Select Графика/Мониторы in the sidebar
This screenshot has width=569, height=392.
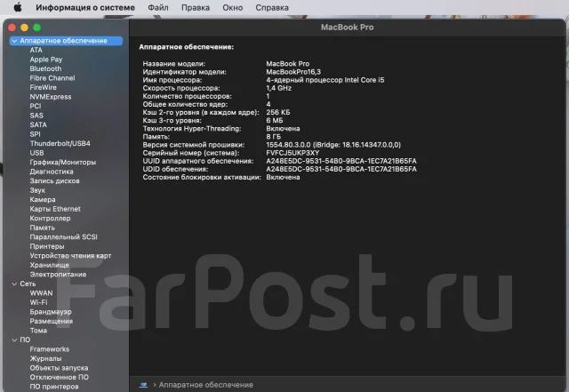(63, 163)
